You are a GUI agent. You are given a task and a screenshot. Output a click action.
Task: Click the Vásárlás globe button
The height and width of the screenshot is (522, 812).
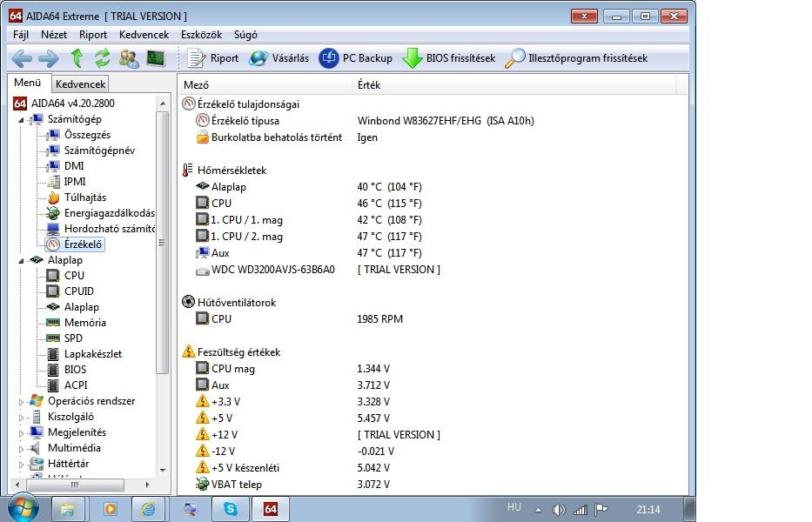pos(278,58)
